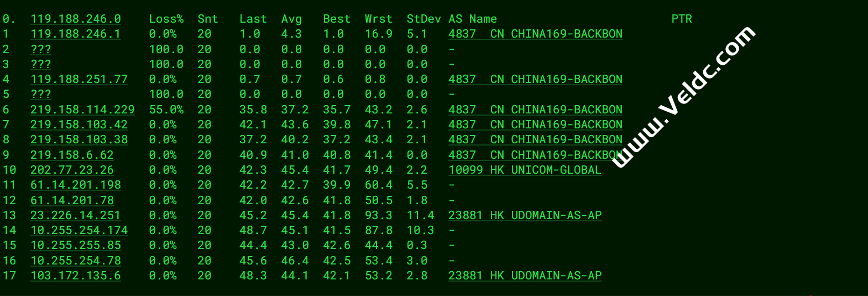Select the 55.0% loss value on hop 6
The width and height of the screenshot is (868, 296).
tap(166, 110)
